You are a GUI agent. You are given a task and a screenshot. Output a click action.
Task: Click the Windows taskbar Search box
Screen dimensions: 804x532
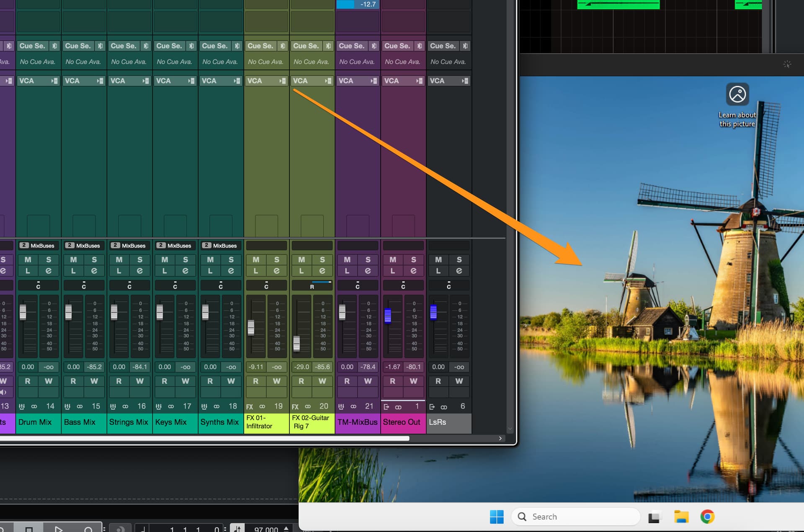[x=576, y=517]
